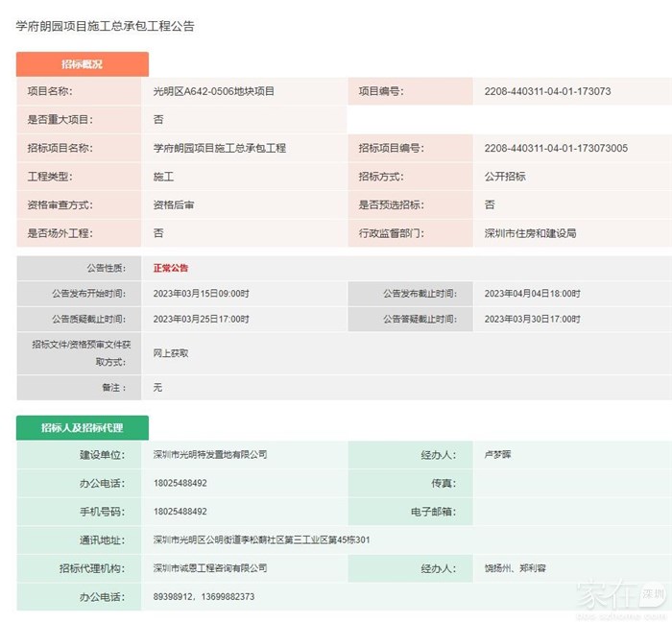The height and width of the screenshot is (623, 672).
Task: Click the 公开招标 tender method value
Action: [x=505, y=177]
